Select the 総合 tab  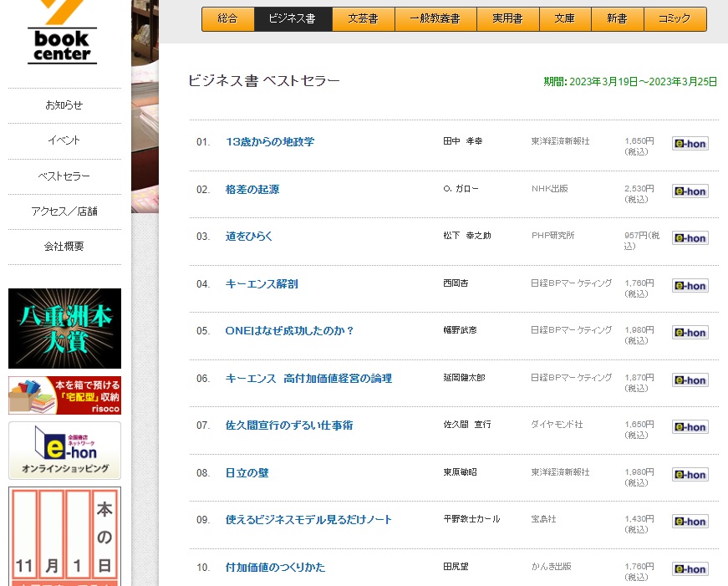pyautogui.click(x=228, y=19)
